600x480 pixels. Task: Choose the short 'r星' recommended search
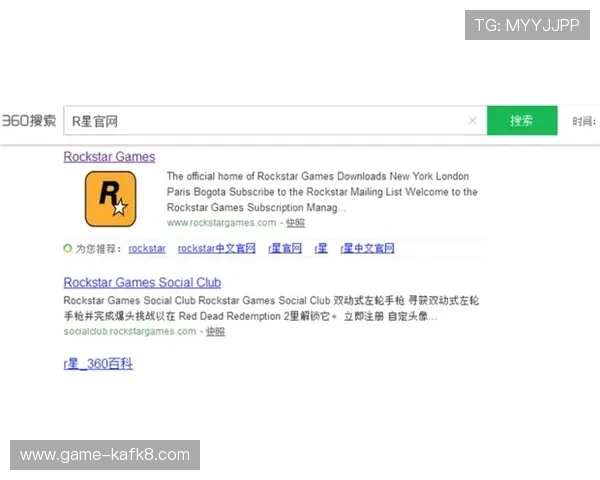(321, 248)
